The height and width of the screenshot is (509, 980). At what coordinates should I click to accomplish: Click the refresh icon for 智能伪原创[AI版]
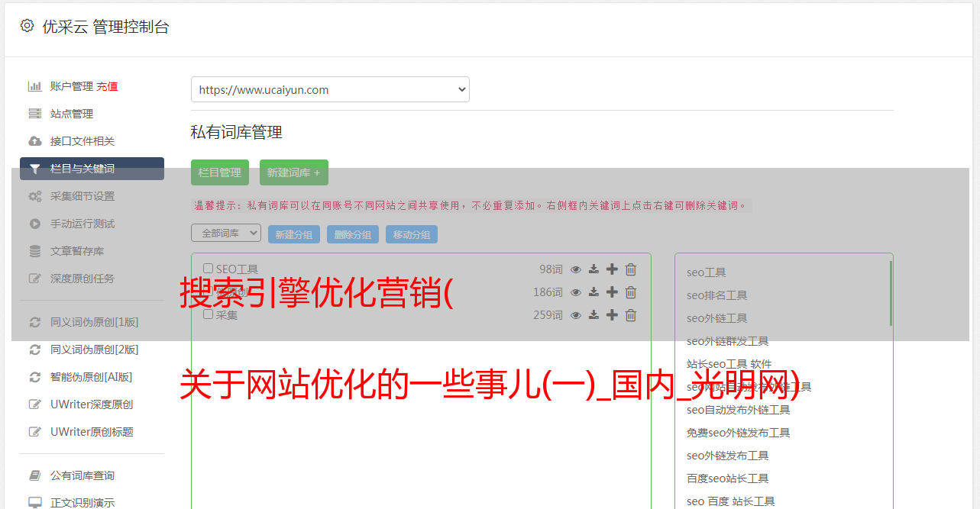point(35,377)
